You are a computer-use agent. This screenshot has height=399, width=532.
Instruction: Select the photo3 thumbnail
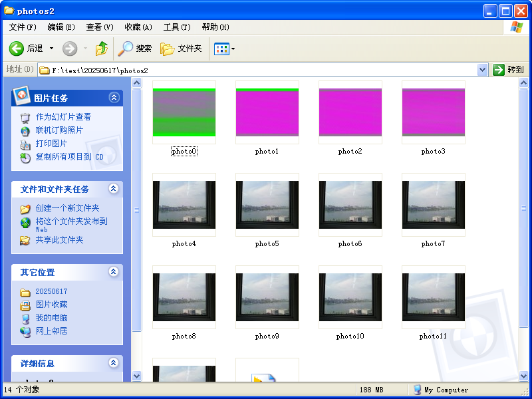coord(434,112)
